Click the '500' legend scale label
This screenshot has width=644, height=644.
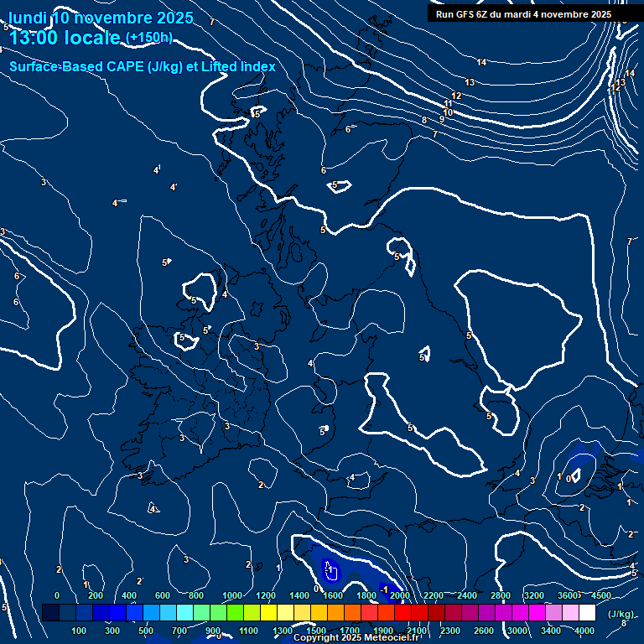pyautogui.click(x=146, y=631)
